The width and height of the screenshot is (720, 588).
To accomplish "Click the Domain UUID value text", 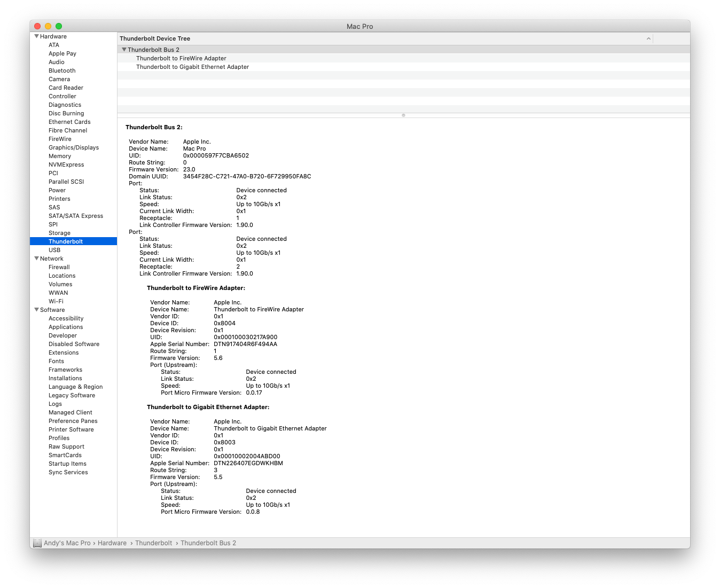I will [x=247, y=176].
